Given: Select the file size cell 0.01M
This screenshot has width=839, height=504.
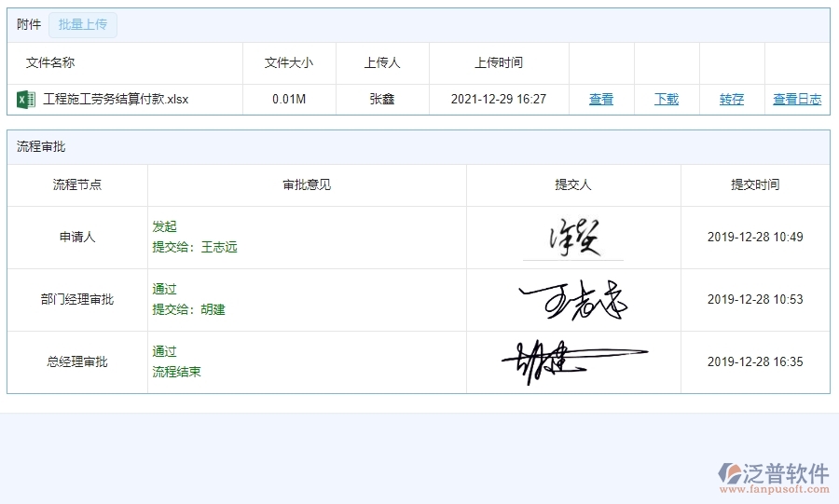Looking at the screenshot, I should (289, 100).
